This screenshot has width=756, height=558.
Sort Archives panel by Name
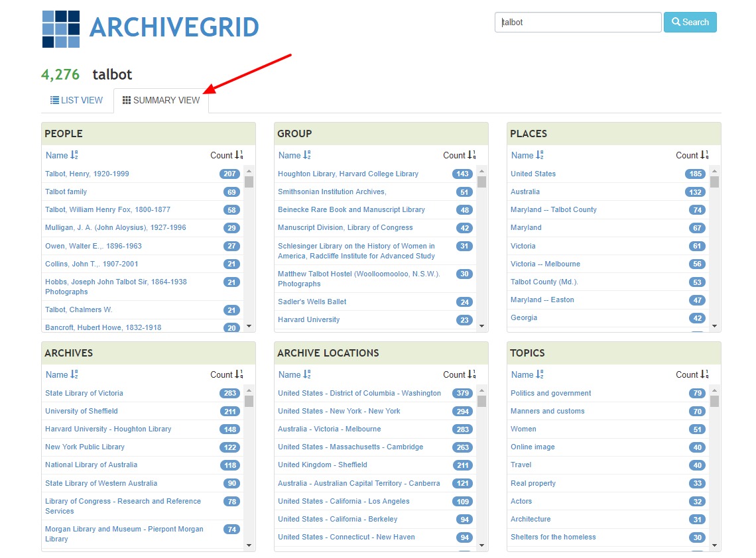62,374
